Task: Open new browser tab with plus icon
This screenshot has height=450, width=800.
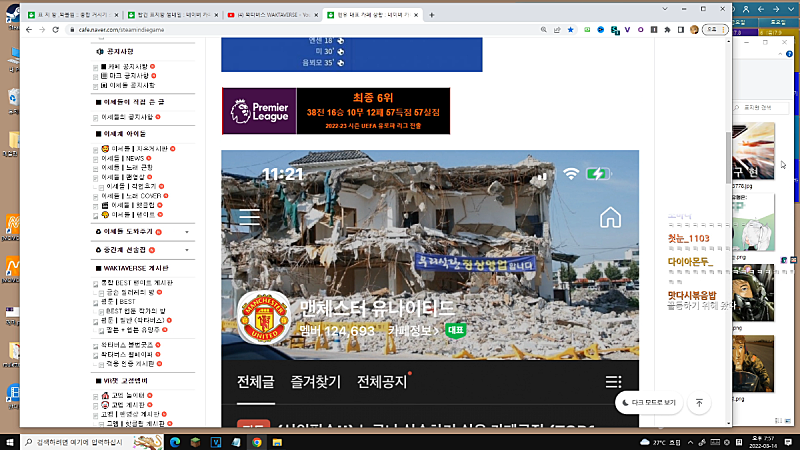Action: coord(432,15)
